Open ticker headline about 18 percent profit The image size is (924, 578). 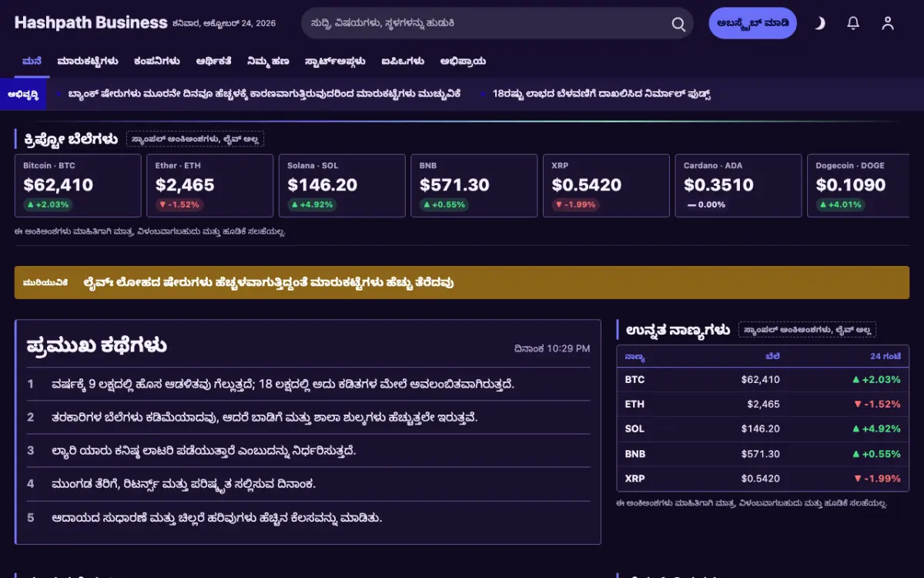(601, 94)
